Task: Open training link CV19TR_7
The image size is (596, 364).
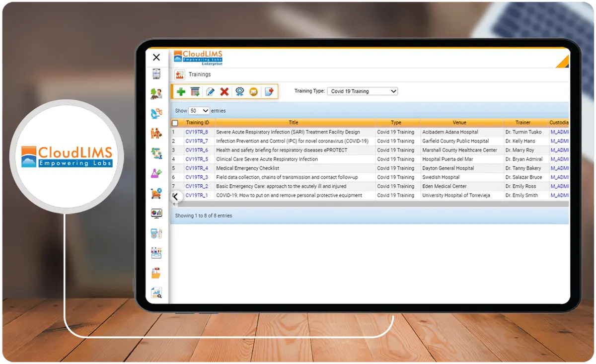Action: coord(197,141)
